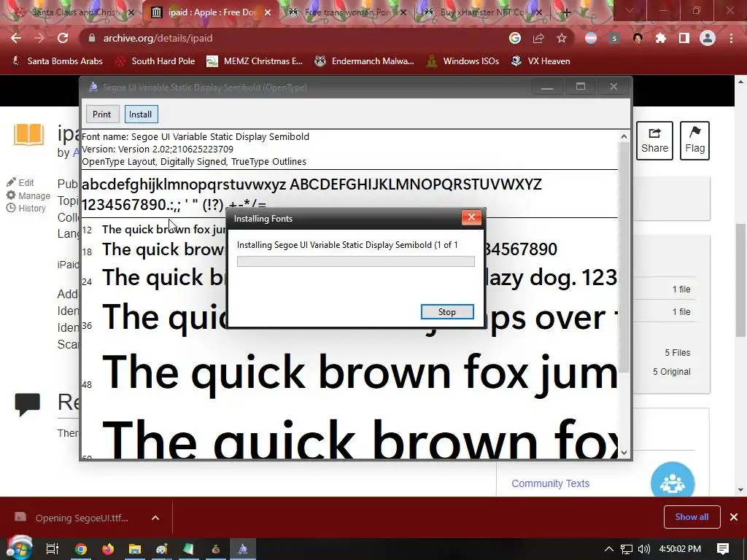The image size is (747, 560).
Task: Open the South Hard Pole bookmark
Action: click(x=155, y=61)
